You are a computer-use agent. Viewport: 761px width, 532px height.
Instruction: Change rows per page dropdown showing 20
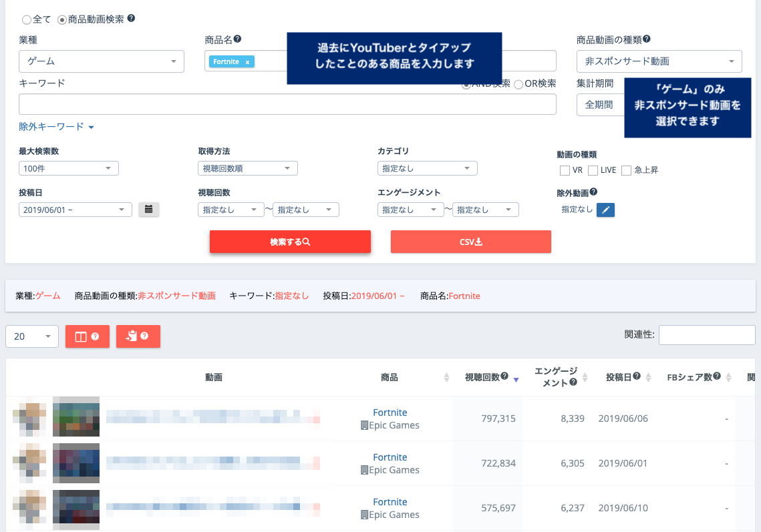[32, 336]
